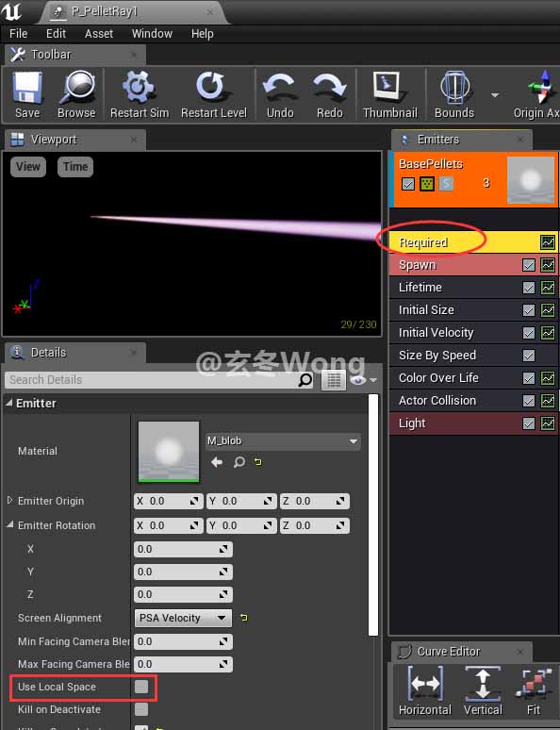
Task: Click the View button in viewport
Action: [28, 167]
